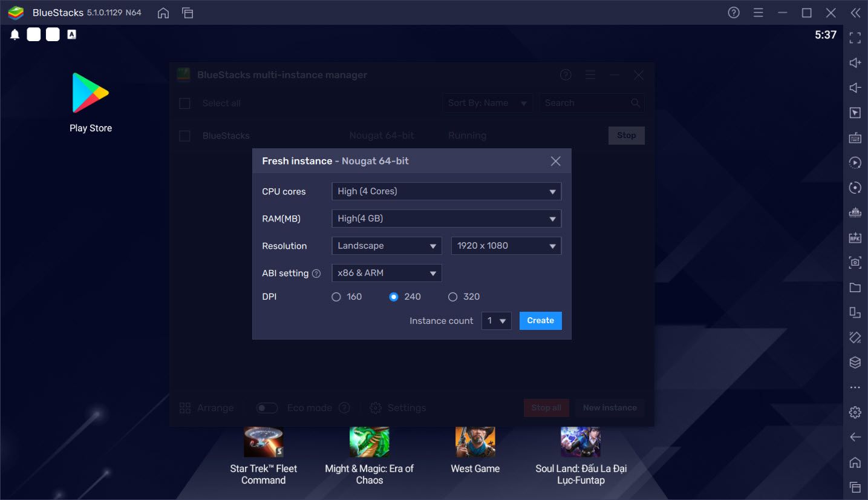Screen dimensions: 868x500
Task: Click the Stop all button
Action: coord(546,408)
